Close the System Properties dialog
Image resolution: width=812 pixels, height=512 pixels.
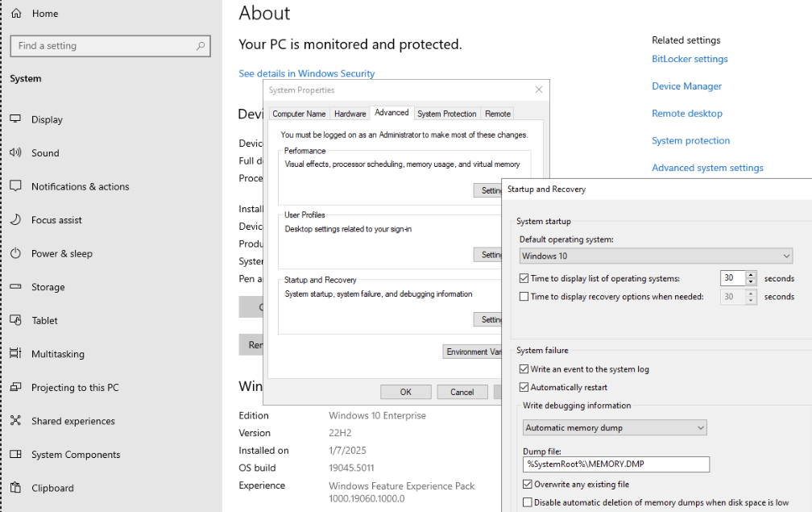[x=539, y=89]
